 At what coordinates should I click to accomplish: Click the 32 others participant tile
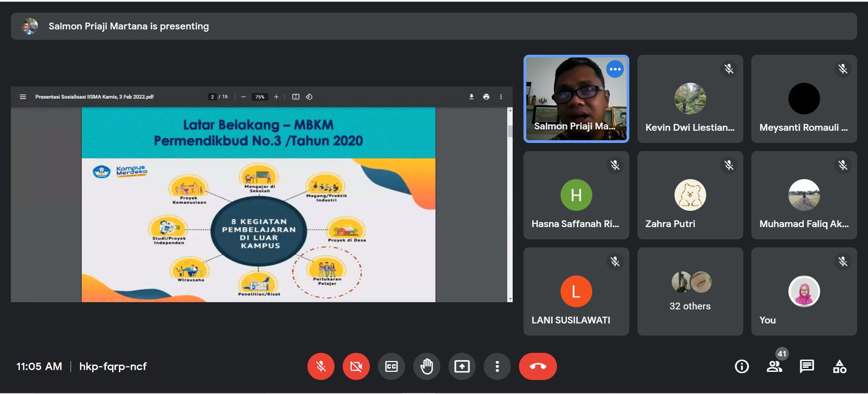pos(690,291)
